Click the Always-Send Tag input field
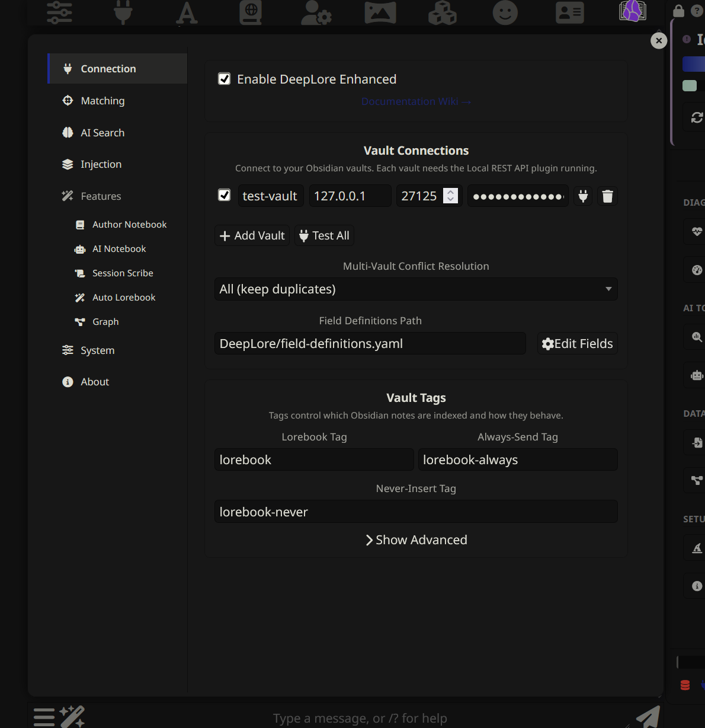The width and height of the screenshot is (705, 728). [x=518, y=460]
